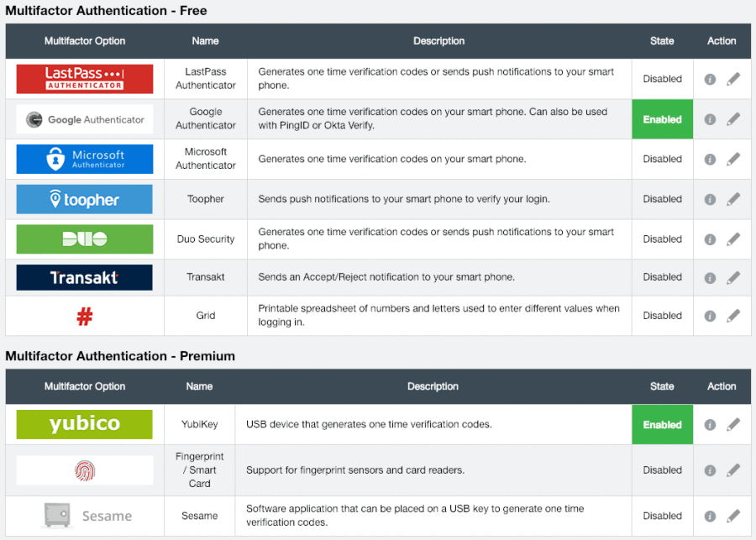Enable the Toopher option

click(662, 199)
